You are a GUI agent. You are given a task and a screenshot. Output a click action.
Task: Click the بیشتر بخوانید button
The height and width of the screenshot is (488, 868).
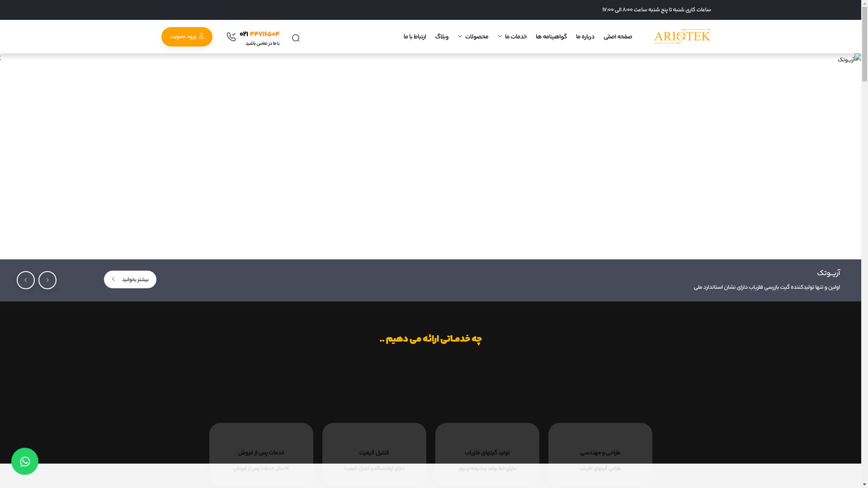(x=130, y=279)
